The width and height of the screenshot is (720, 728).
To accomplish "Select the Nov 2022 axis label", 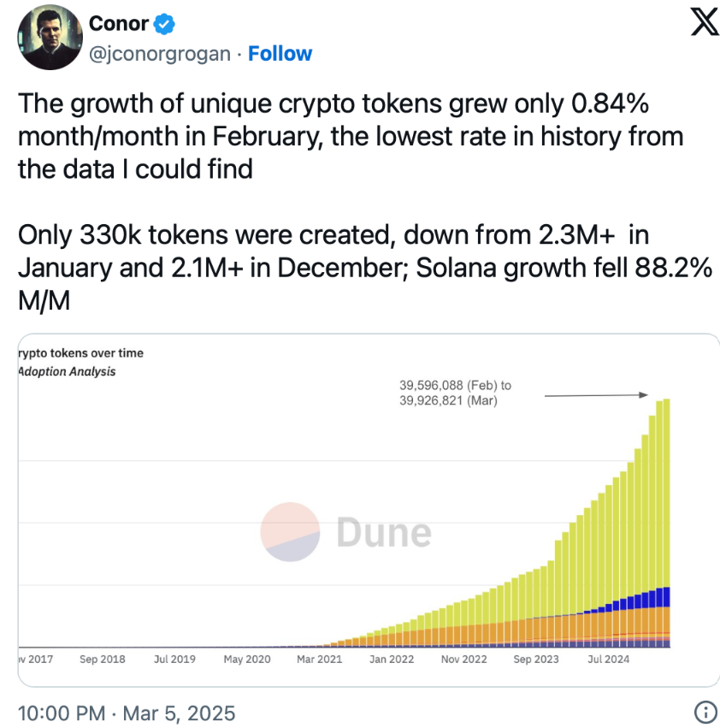I will click(x=463, y=659).
